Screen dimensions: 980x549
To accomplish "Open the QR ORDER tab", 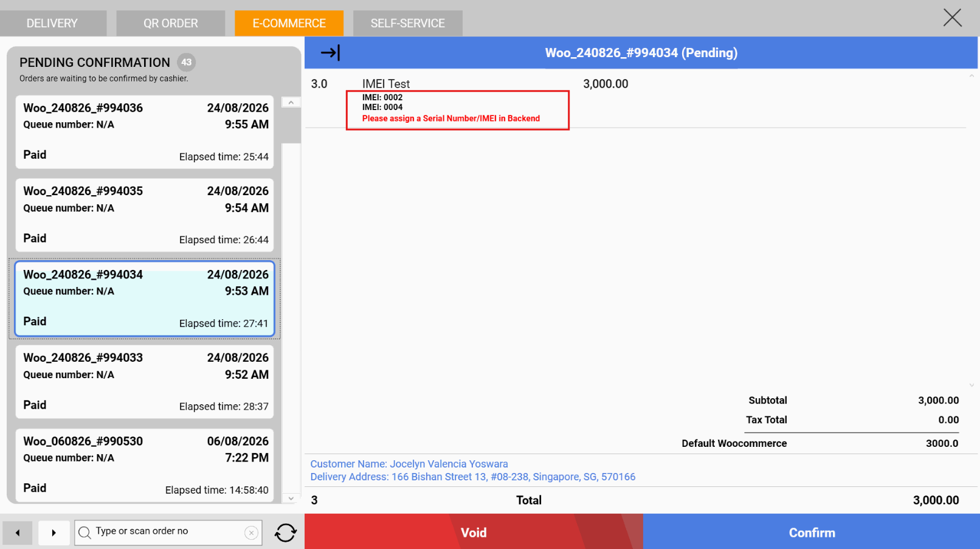I will tap(171, 23).
